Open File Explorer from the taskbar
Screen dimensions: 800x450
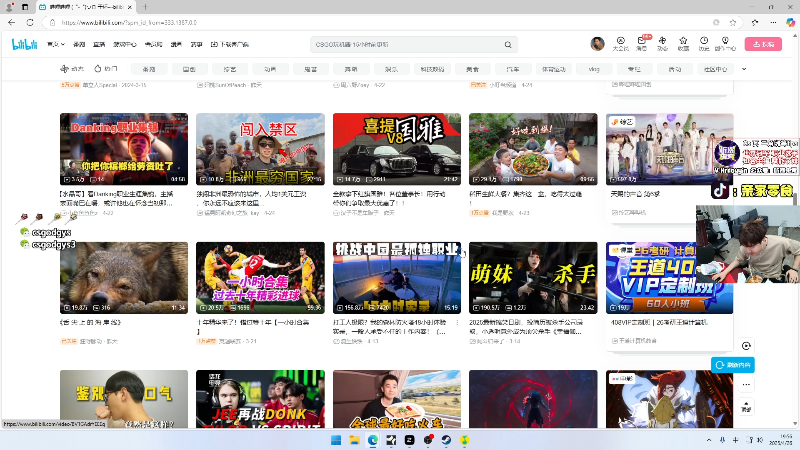[x=354, y=440]
